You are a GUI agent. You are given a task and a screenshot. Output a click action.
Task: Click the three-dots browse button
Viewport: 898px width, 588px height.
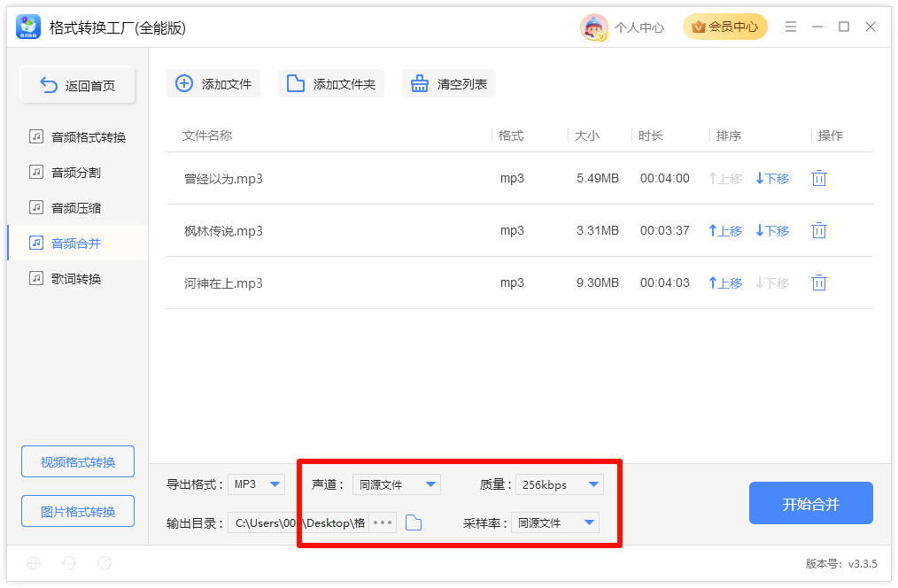pos(383,522)
